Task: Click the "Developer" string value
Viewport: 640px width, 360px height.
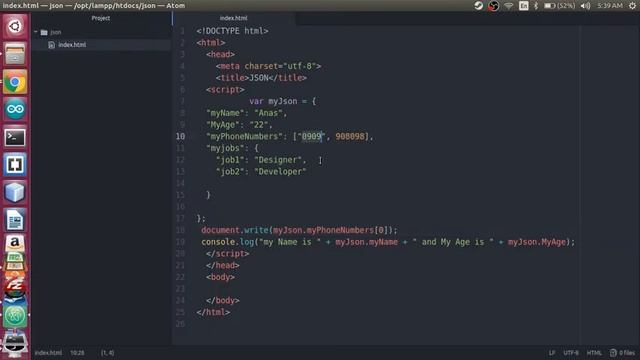Action: (280, 172)
